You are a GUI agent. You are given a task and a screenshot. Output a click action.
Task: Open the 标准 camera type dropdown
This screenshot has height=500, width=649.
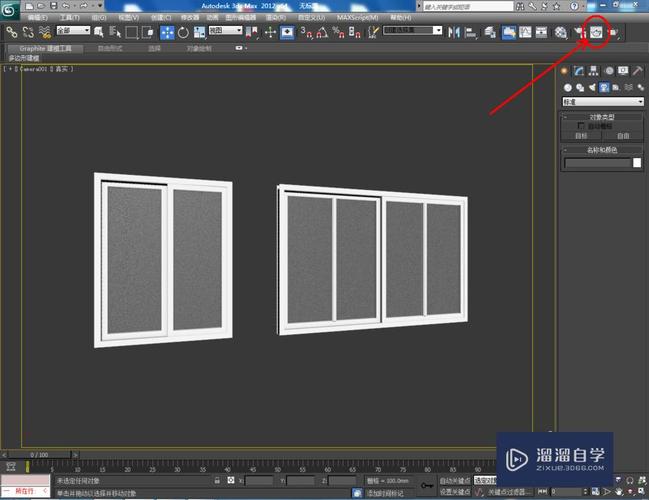[x=603, y=101]
